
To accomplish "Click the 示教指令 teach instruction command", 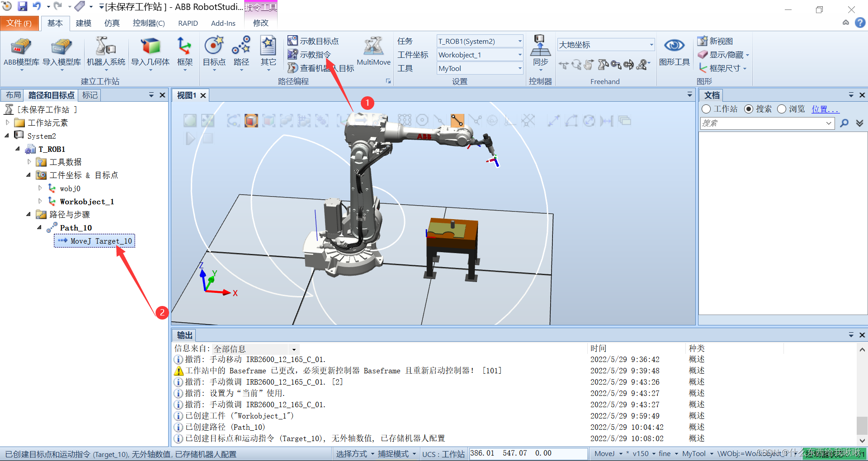I will coord(309,55).
